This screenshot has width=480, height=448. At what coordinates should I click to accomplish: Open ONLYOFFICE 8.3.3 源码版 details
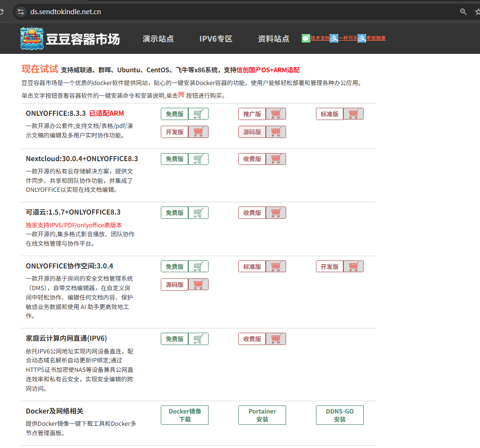point(252,132)
